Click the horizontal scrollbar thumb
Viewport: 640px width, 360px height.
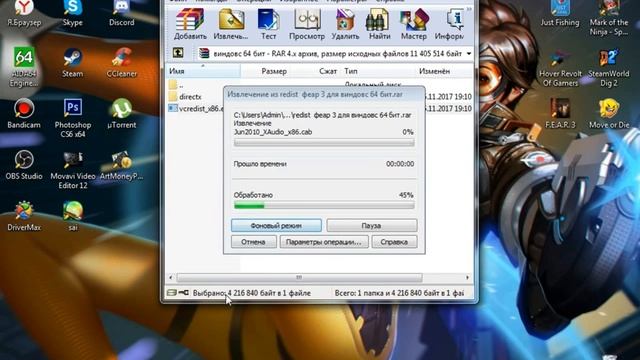pyautogui.click(x=299, y=278)
